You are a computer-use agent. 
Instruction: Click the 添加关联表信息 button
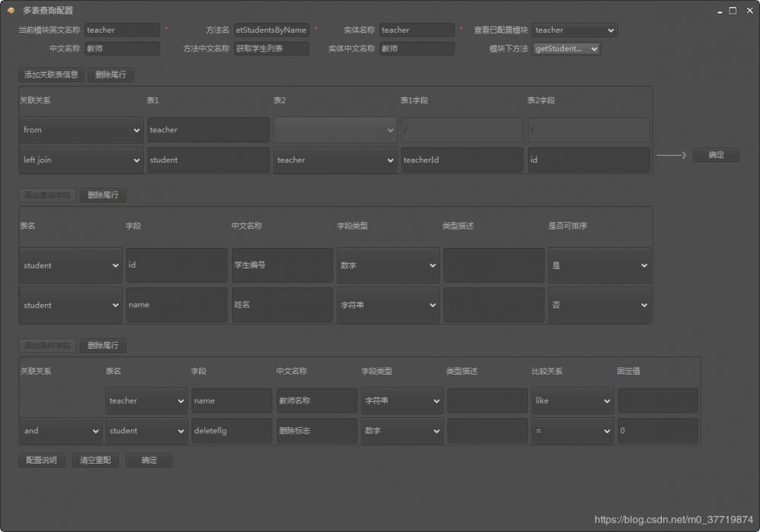(52, 74)
